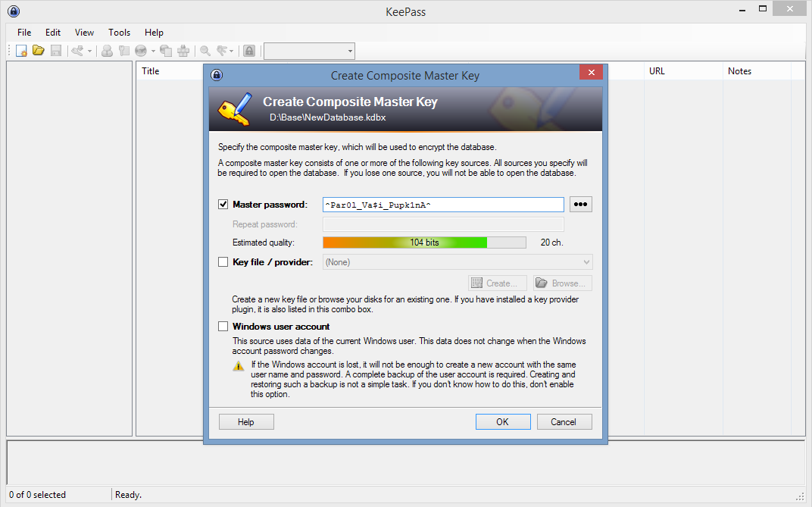The height and width of the screenshot is (507, 812).
Task: Expand the quick search dropdown in the toolbar
Action: coord(350,51)
